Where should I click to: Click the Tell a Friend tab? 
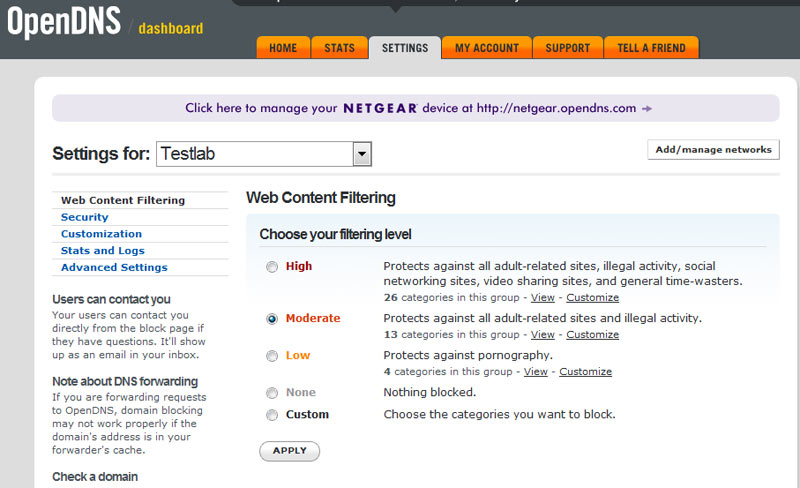651,48
